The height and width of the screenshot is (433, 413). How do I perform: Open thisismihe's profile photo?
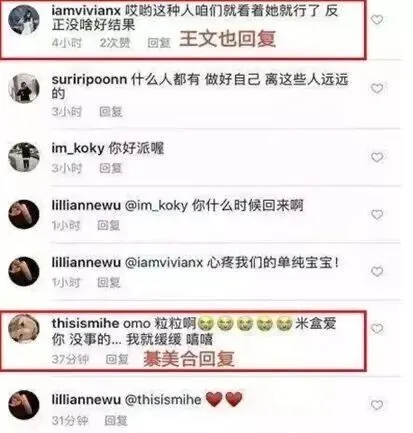[x=24, y=328]
